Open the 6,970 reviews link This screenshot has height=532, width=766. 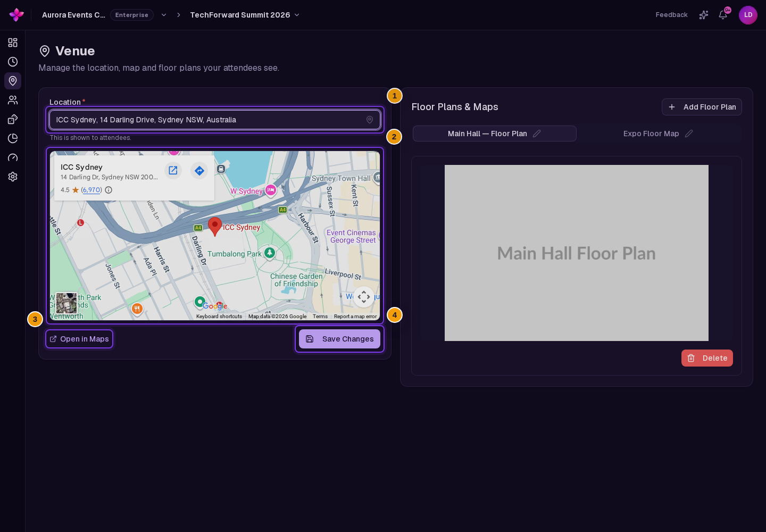91,190
